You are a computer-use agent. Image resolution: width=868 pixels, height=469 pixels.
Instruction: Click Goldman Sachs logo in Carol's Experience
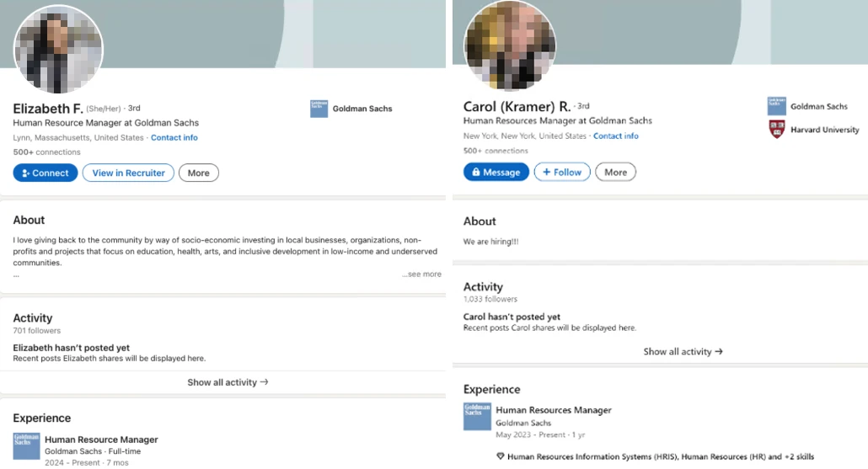pos(477,417)
